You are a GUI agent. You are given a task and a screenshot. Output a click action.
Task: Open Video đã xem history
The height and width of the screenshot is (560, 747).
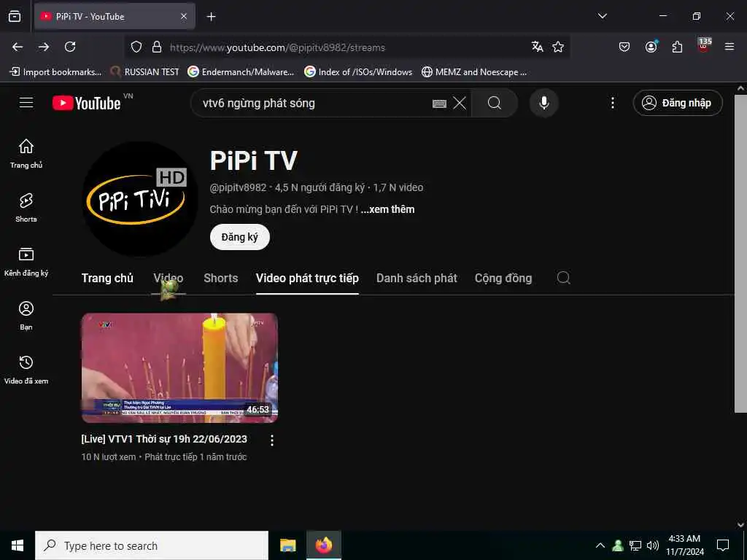tap(26, 370)
